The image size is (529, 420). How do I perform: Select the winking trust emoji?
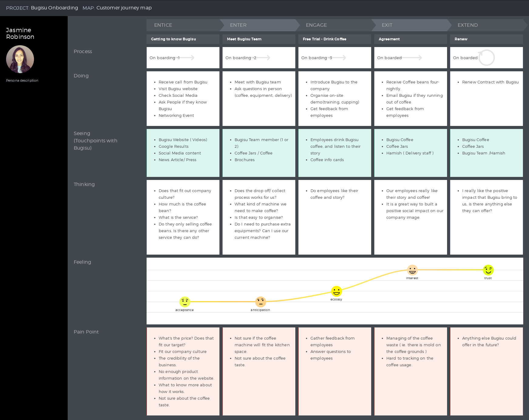point(488,270)
